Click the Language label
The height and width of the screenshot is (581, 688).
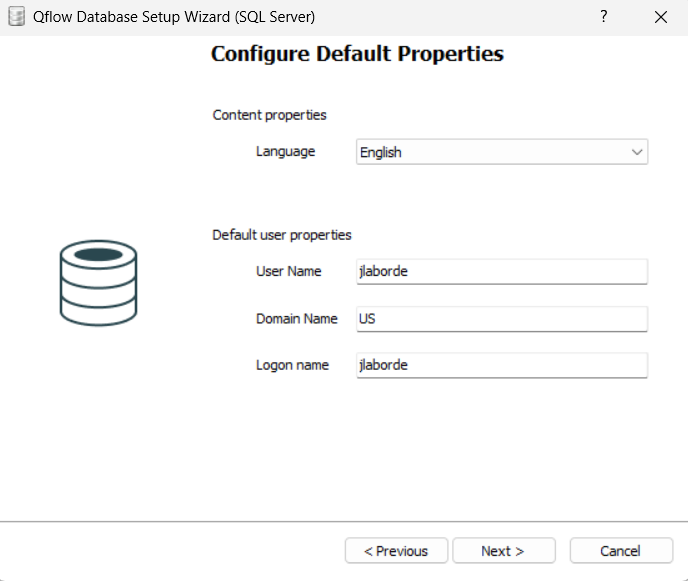[x=286, y=152]
